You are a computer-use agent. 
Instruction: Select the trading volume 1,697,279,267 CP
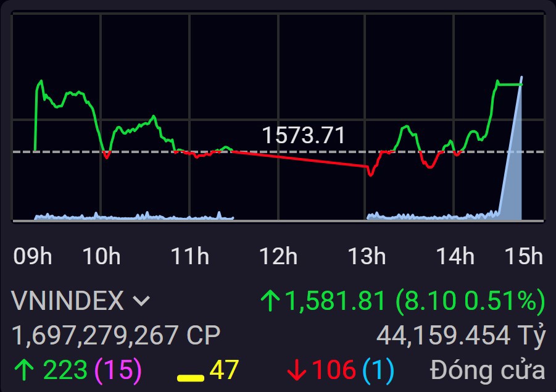tap(116, 335)
